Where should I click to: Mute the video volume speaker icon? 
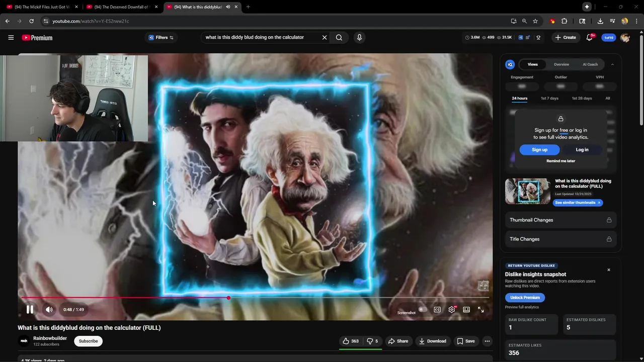tap(49, 310)
